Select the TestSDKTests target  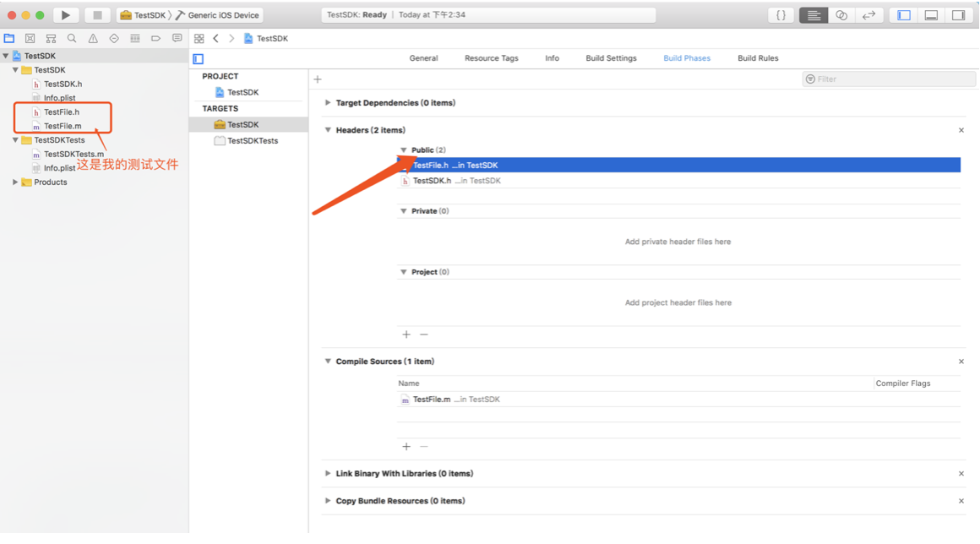coord(246,141)
